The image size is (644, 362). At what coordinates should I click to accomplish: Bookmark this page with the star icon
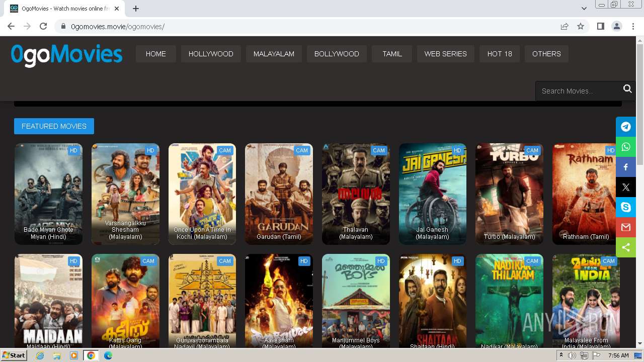(x=581, y=26)
